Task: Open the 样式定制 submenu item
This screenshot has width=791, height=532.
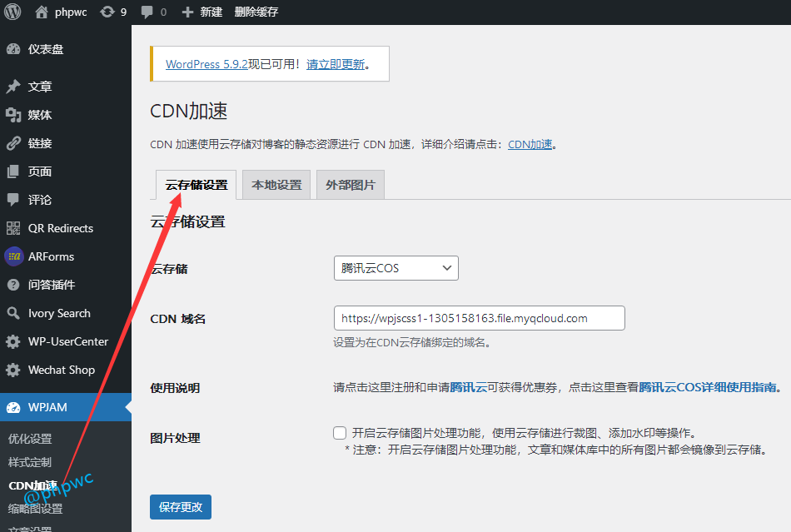Action: pyautogui.click(x=30, y=462)
